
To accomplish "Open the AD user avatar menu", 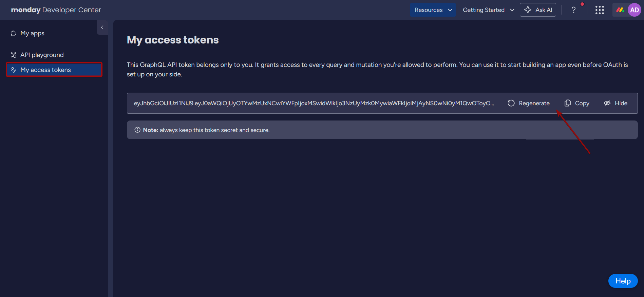I will pos(634,10).
